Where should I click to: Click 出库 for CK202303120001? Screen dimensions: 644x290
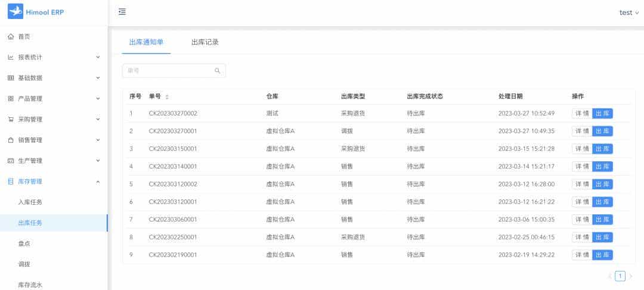pyautogui.click(x=602, y=202)
